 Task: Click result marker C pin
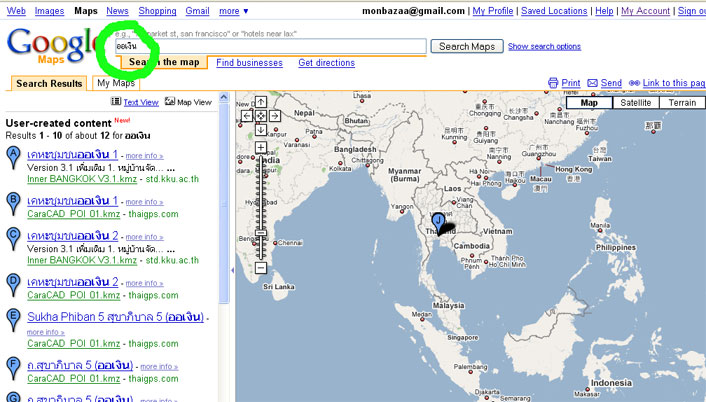coord(14,239)
